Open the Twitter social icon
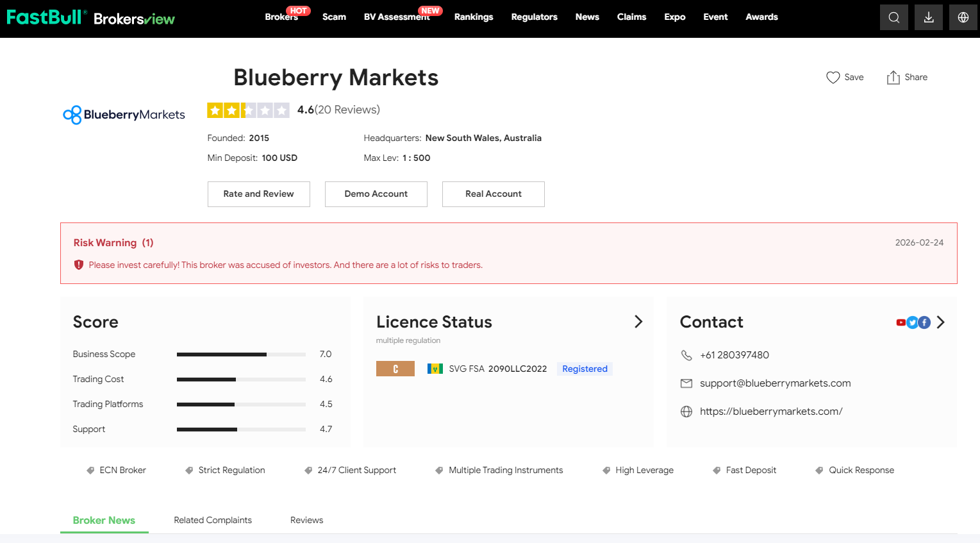980x543 pixels. (x=912, y=322)
